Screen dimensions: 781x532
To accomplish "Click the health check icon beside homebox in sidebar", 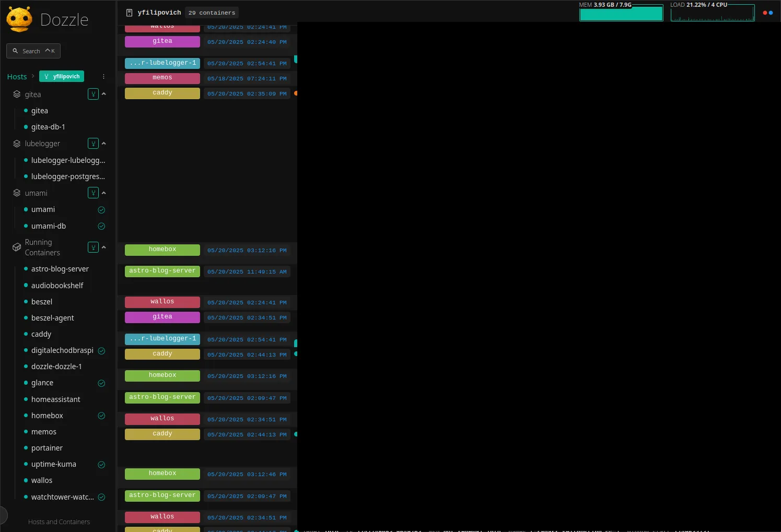I will (x=101, y=416).
